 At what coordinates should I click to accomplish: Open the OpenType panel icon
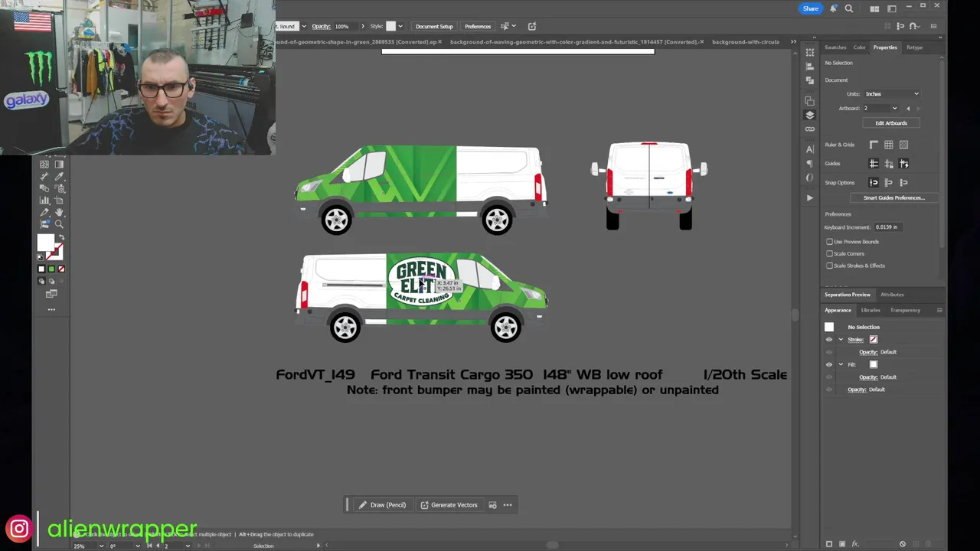click(810, 178)
